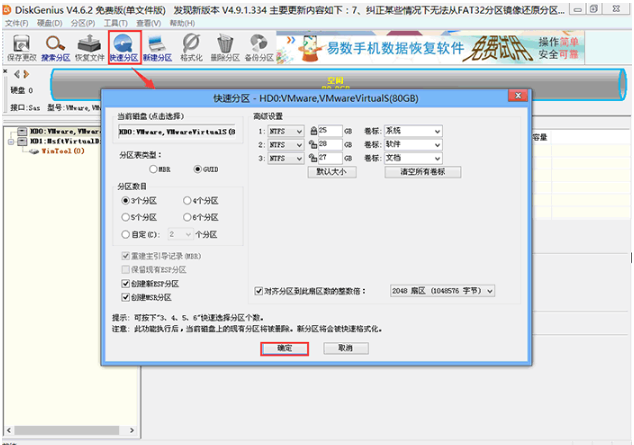Launch the Recover Files (恢复文件) tool
Viewport: 634px width, 445px height.
tap(89, 48)
